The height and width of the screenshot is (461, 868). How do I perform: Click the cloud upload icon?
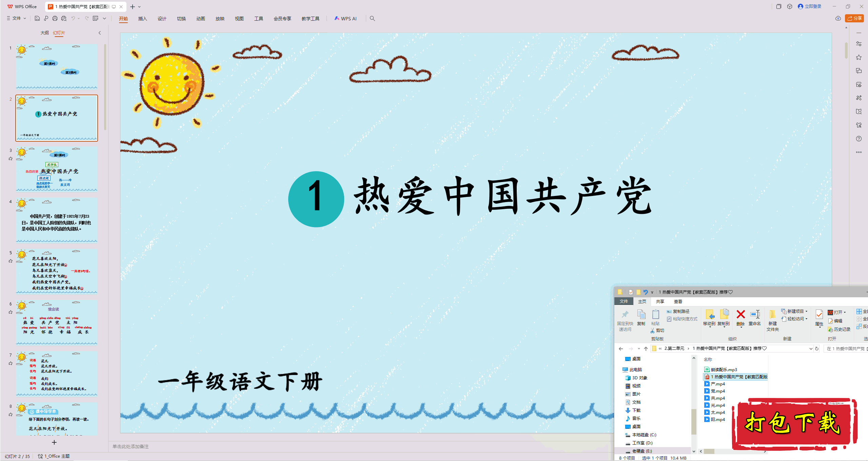838,18
